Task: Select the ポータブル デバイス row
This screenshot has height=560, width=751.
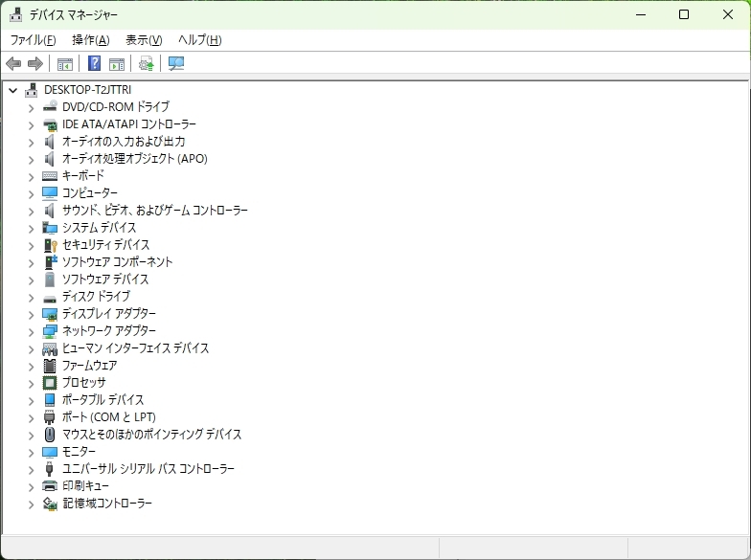Action: 103,400
